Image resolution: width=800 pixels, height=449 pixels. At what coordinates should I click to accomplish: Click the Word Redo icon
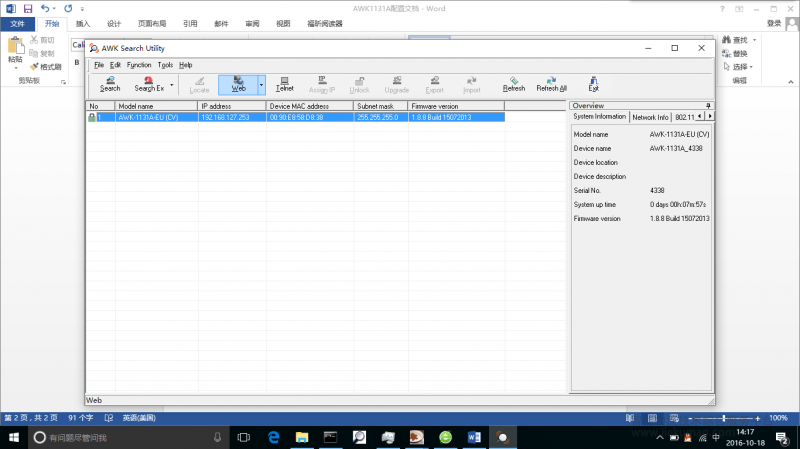click(x=68, y=9)
